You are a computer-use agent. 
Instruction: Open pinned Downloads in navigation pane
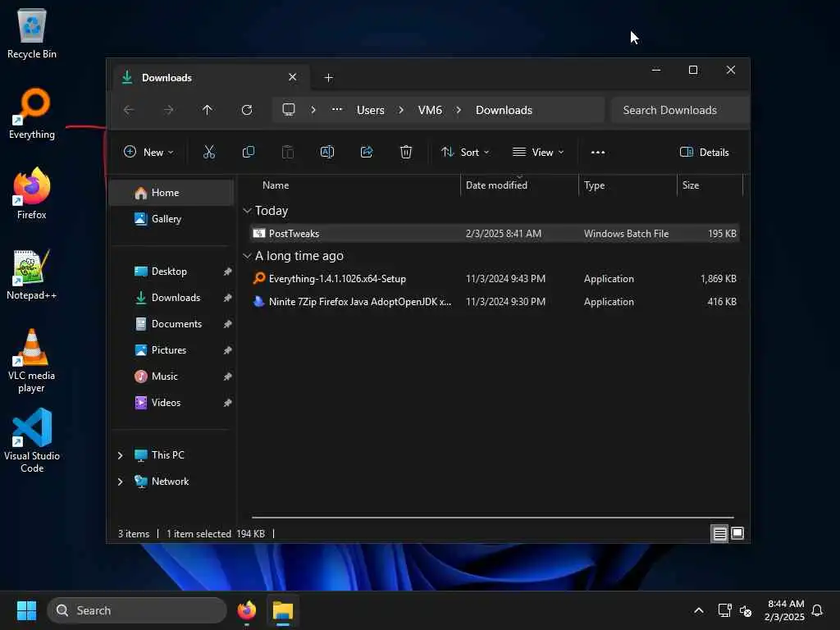click(171, 297)
